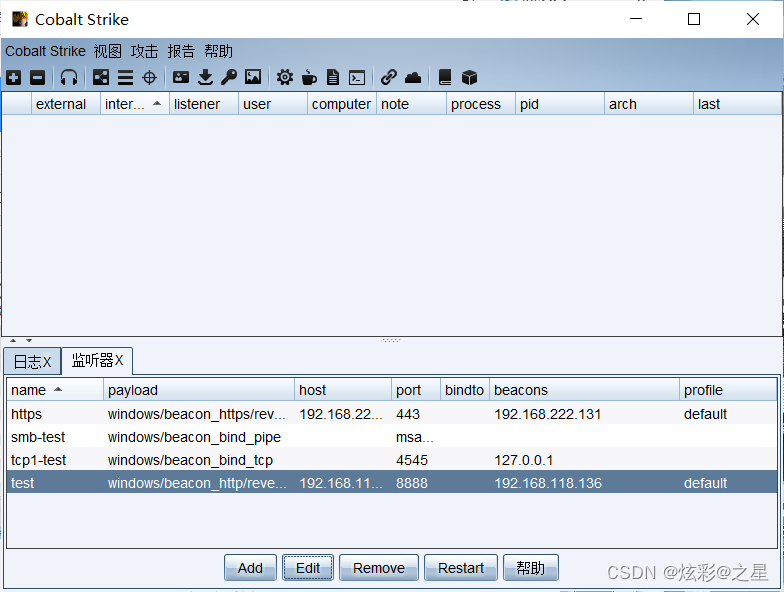Show targets view with crosshair icon
Screen dimensions: 784x592
[149, 77]
